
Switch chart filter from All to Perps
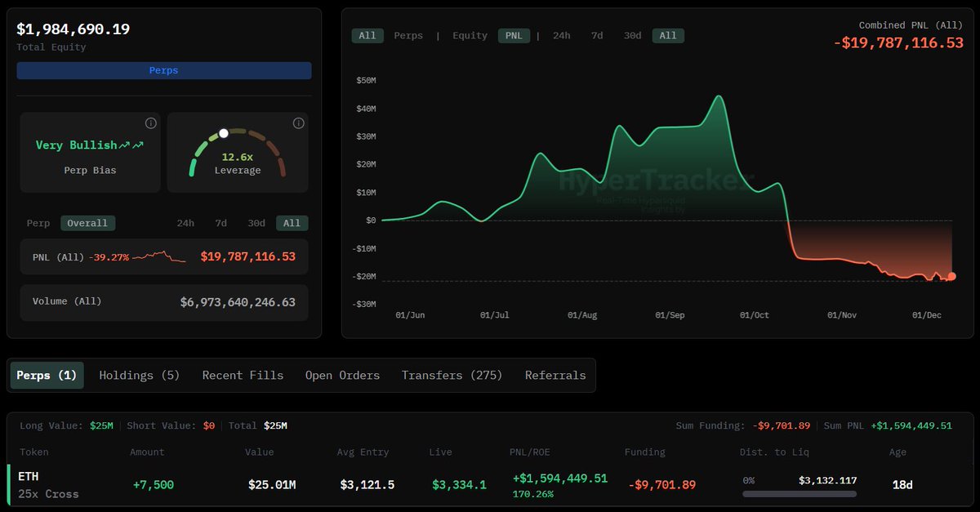coord(408,35)
